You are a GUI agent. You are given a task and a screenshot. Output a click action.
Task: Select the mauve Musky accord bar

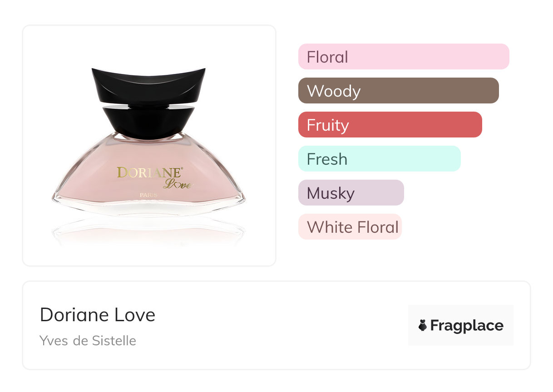point(351,193)
